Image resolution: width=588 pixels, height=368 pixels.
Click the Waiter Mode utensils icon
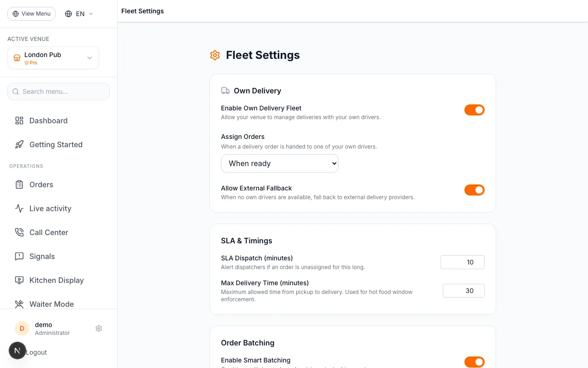coord(19,304)
